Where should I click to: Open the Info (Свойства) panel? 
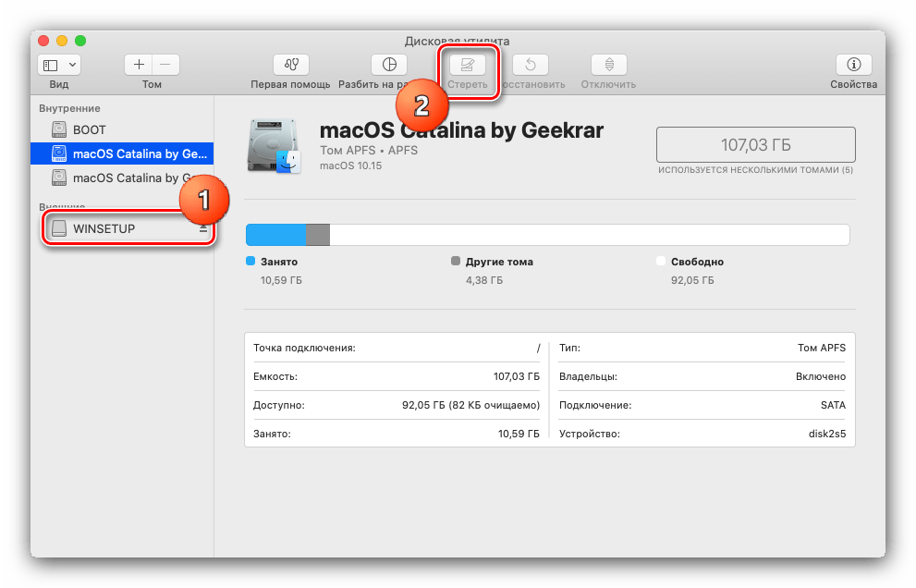point(854,65)
